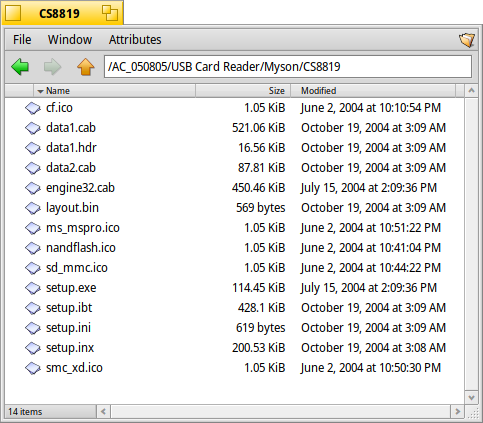Click the nandflash.ico file icon
The image size is (483, 423).
tap(33, 248)
